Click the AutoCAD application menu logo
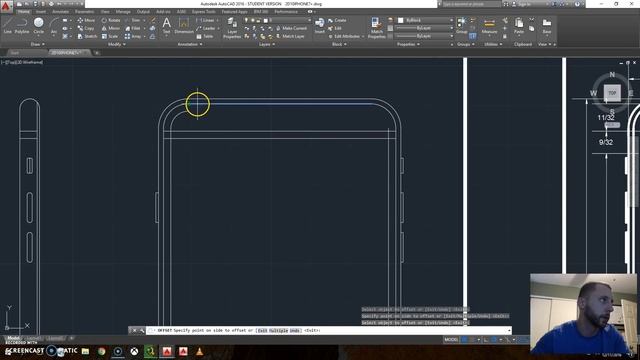This screenshot has height=360, width=640. click(6, 7)
